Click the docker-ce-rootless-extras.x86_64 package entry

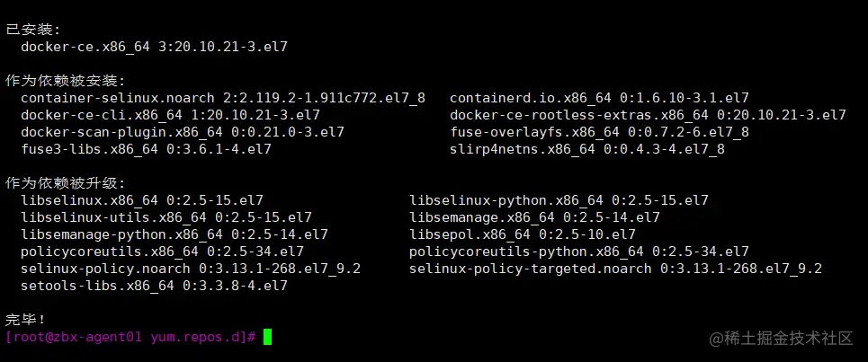648,115
